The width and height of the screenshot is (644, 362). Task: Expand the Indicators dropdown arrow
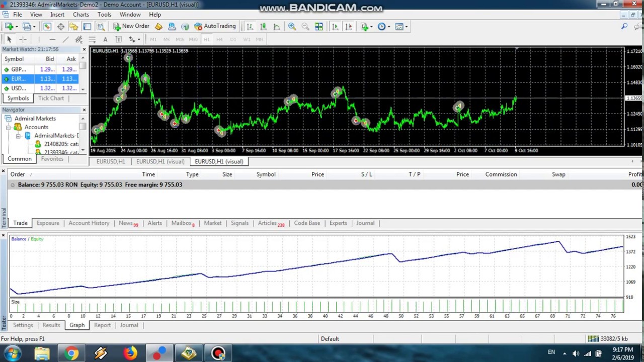tap(371, 27)
